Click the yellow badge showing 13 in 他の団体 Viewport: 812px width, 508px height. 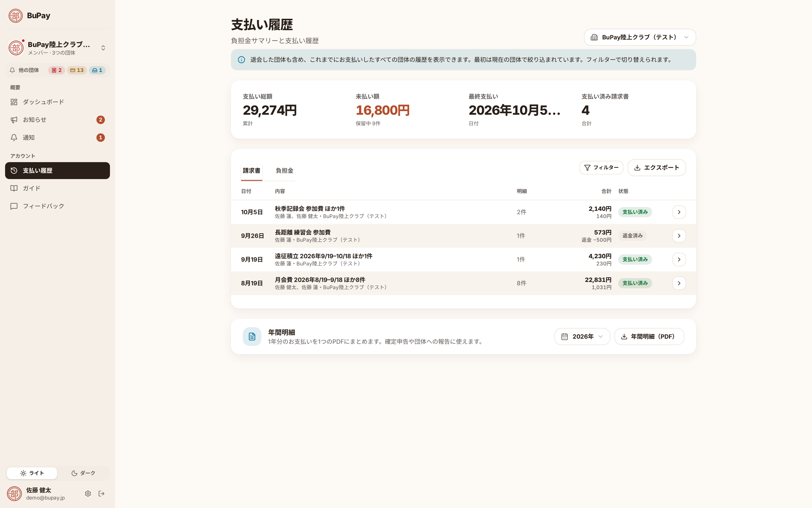coord(77,70)
